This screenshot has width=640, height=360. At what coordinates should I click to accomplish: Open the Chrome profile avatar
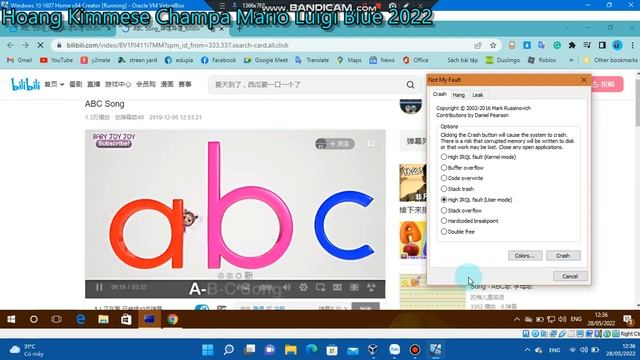617,45
